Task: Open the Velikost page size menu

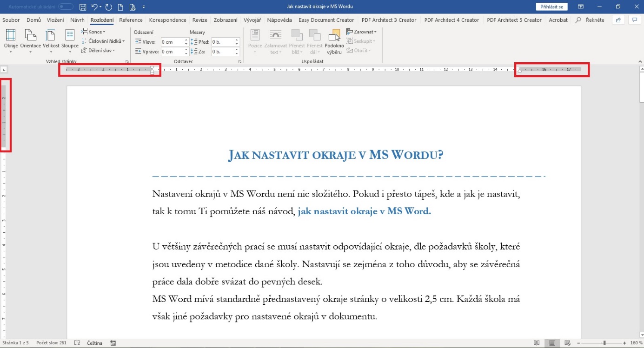Action: tap(51, 41)
